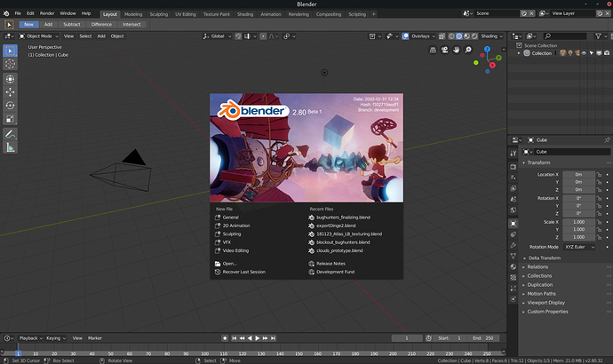Select the 3D Cursor tool
Image resolution: width=613 pixels, height=364 pixels.
(10, 64)
